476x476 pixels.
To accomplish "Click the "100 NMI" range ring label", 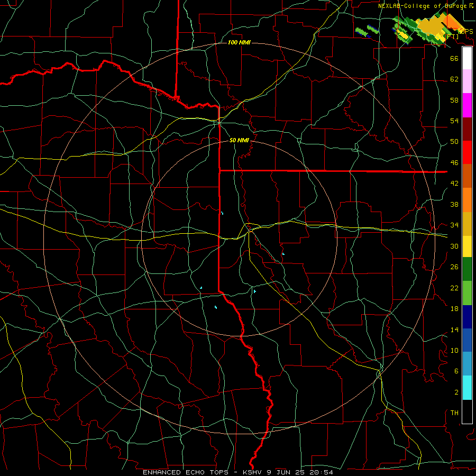I will pyautogui.click(x=239, y=42).
